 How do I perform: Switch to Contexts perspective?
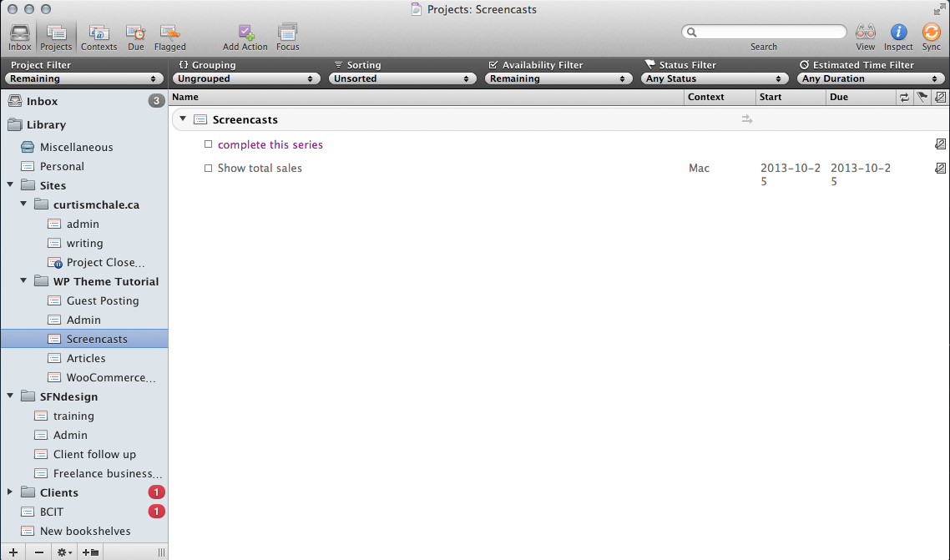point(99,33)
